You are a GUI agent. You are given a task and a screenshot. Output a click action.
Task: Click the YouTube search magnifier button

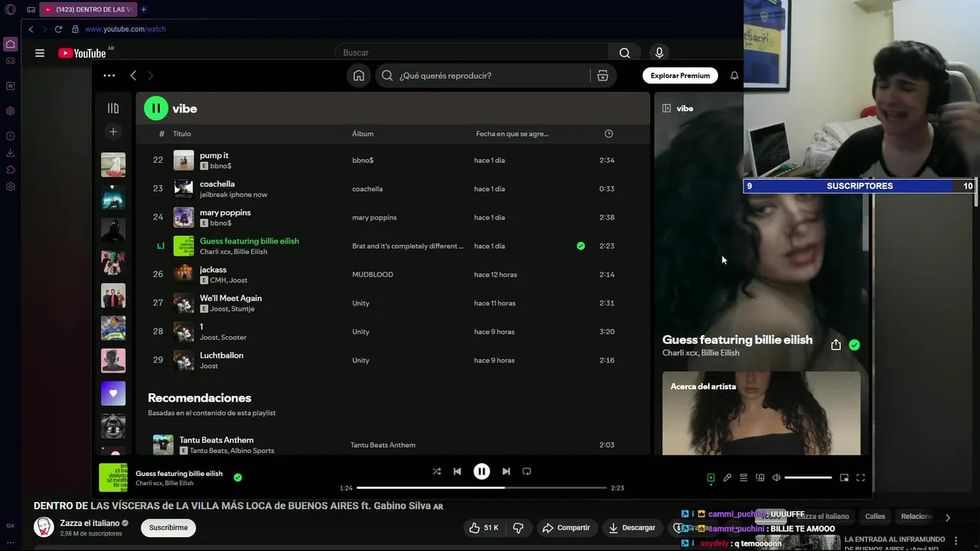tap(625, 53)
